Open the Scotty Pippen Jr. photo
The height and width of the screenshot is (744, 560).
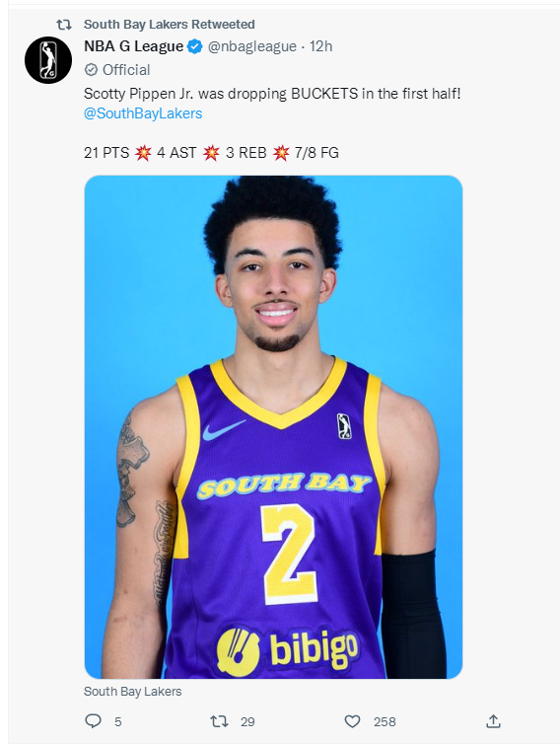[x=274, y=427]
